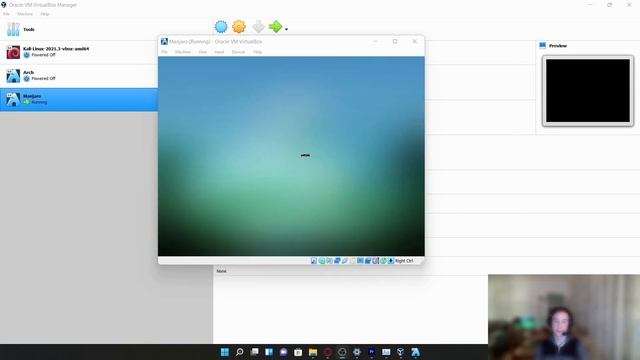Minimize the Manjaro VM window

376,41
